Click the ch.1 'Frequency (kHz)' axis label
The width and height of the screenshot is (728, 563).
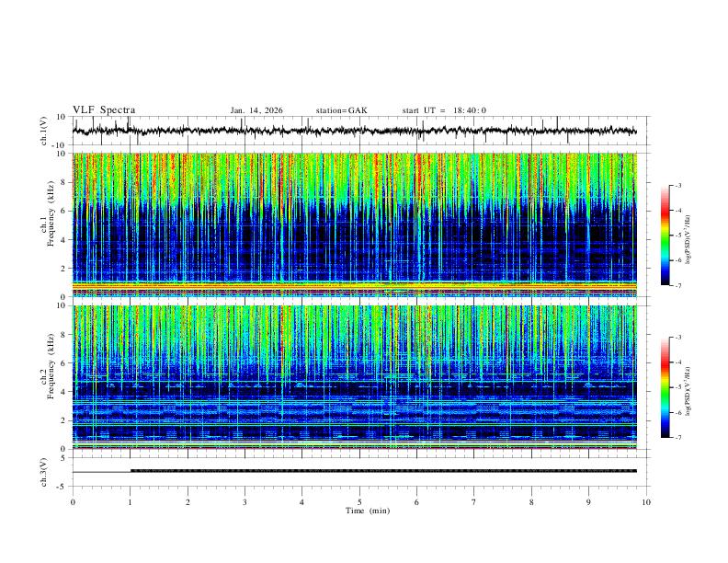tap(51, 213)
